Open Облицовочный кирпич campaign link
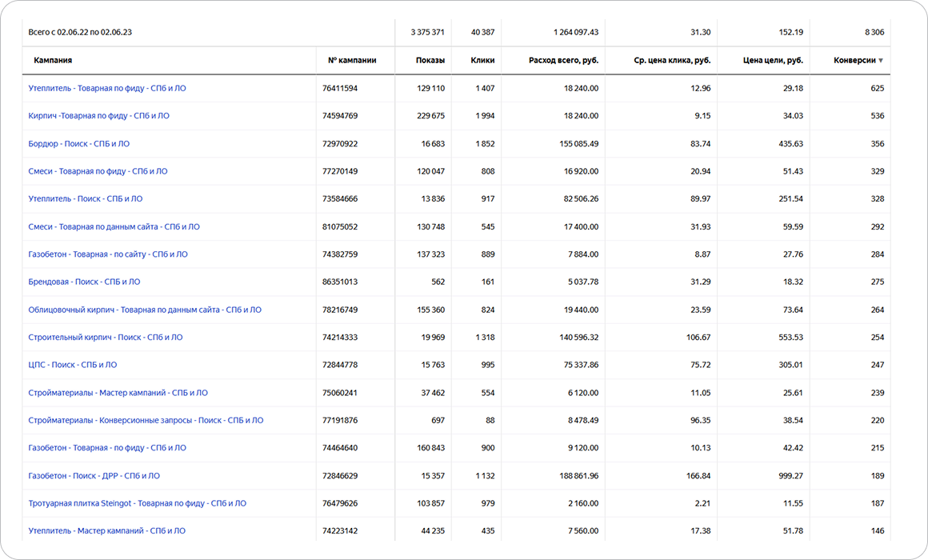Screen dimensions: 928x560 [144, 310]
